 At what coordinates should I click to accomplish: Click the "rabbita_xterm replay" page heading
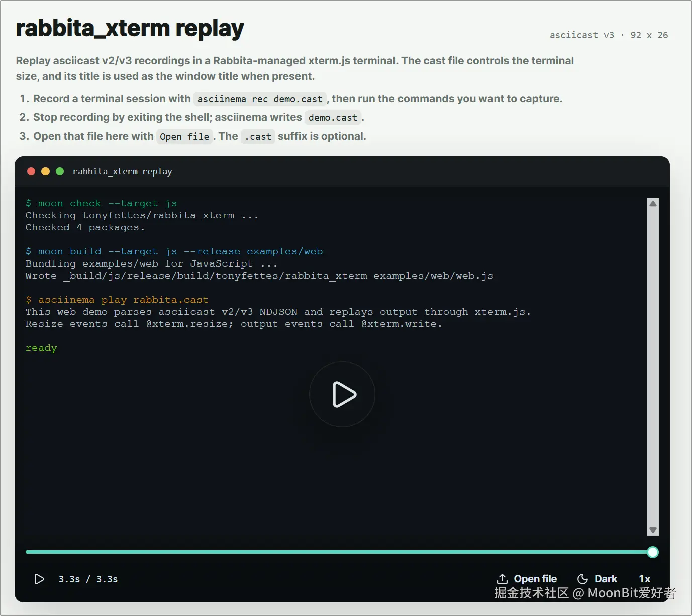click(x=130, y=29)
